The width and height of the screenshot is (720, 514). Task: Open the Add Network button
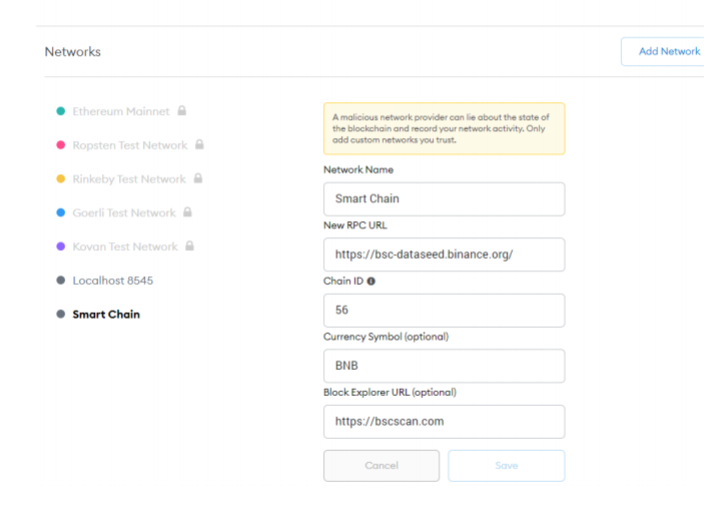(663, 51)
